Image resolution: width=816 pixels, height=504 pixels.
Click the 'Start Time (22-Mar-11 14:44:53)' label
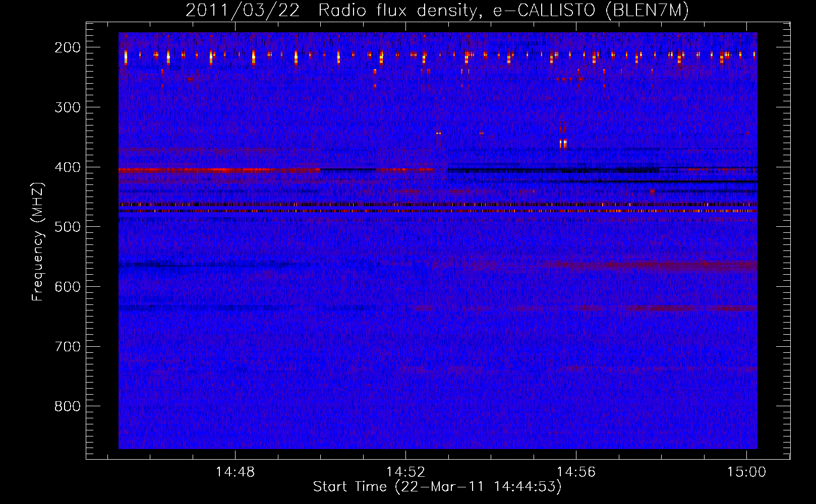pos(437,487)
